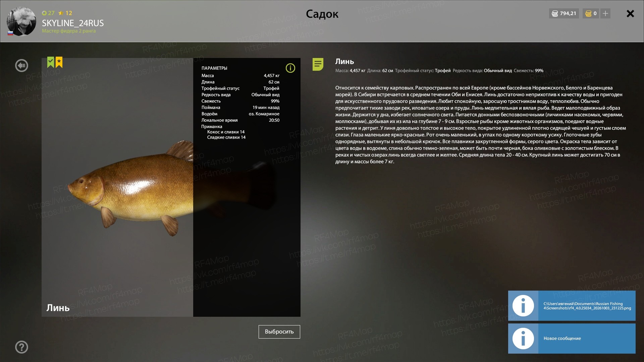Click the Кокос и сливки 14 bait entry

[x=226, y=132]
